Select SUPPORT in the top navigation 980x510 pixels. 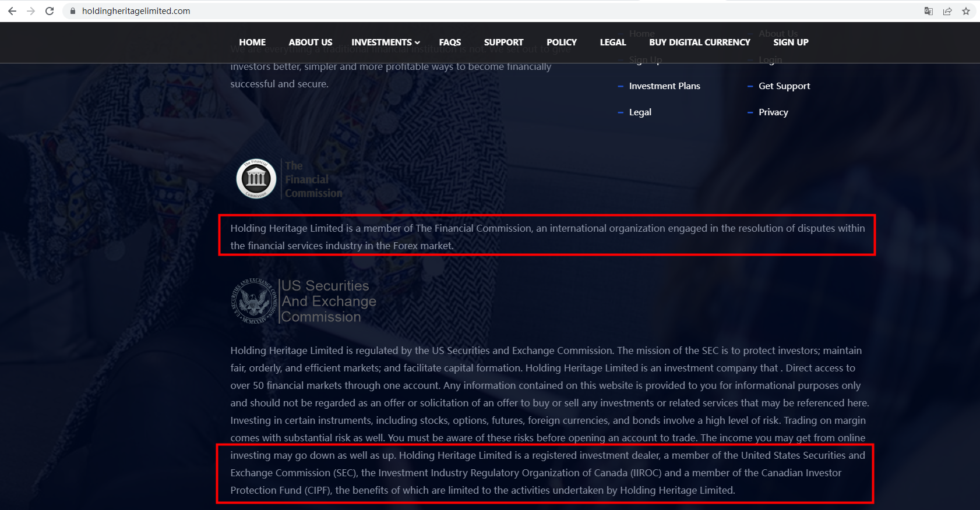point(503,42)
